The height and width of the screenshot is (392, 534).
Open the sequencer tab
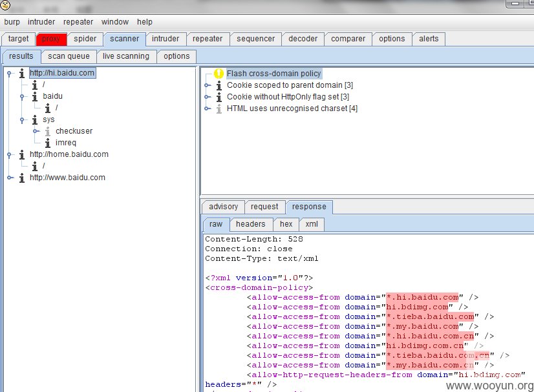[x=256, y=39]
